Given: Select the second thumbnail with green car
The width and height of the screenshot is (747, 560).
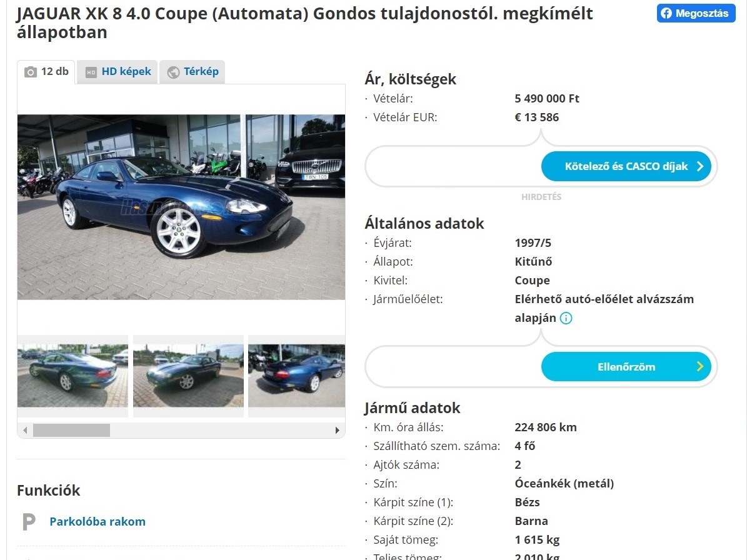Looking at the screenshot, I should (x=188, y=376).
